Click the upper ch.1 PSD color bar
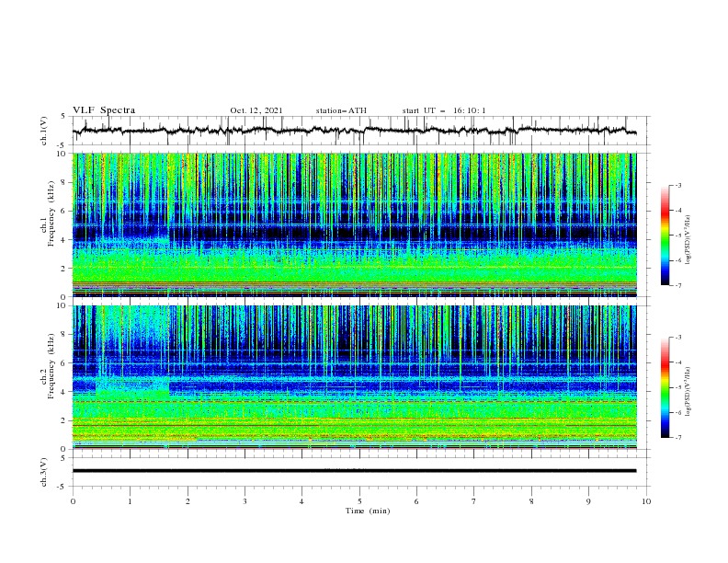Screen dimensions: 728x563 [x=665, y=235]
